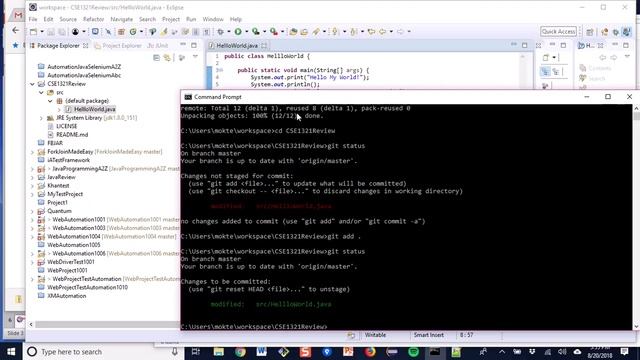Show hidden system tray icons chevron
The height and width of the screenshot is (360, 640).
[502, 351]
